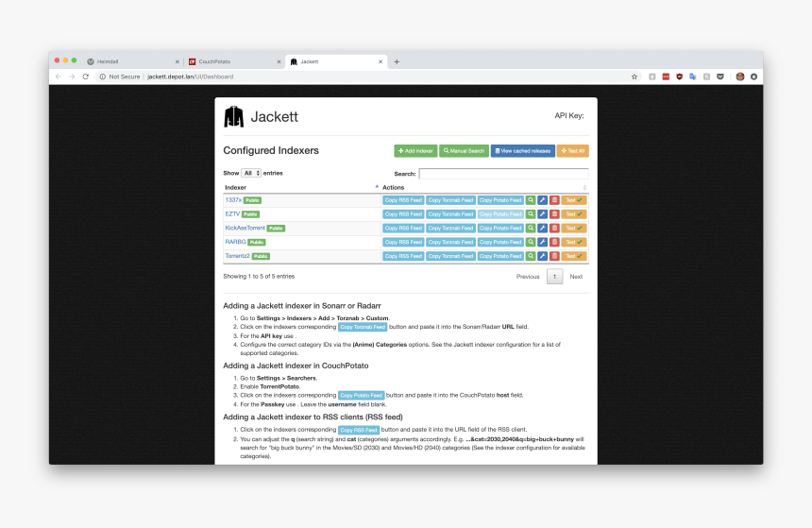Delete the EZTV indexer with trash icon
The height and width of the screenshot is (528, 812).
pyautogui.click(x=554, y=214)
